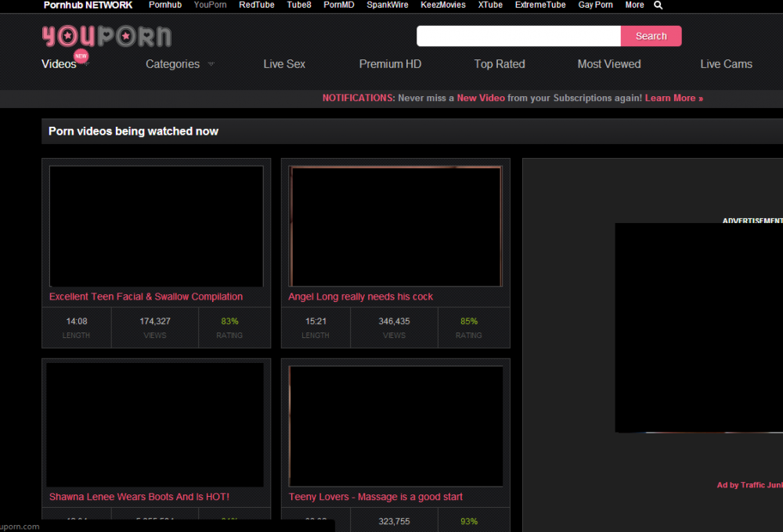Expand the Categories dropdown arrow
Screen dimensions: 783x532
coord(211,65)
